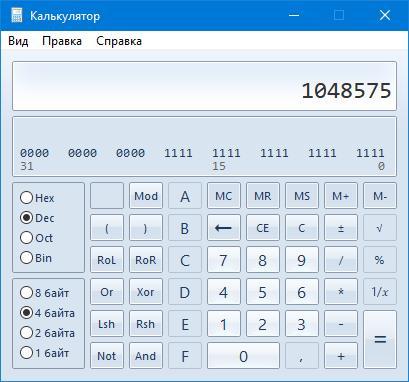Click the plus-minus sign button
This screenshot has width=409, height=382.
pyautogui.click(x=341, y=228)
